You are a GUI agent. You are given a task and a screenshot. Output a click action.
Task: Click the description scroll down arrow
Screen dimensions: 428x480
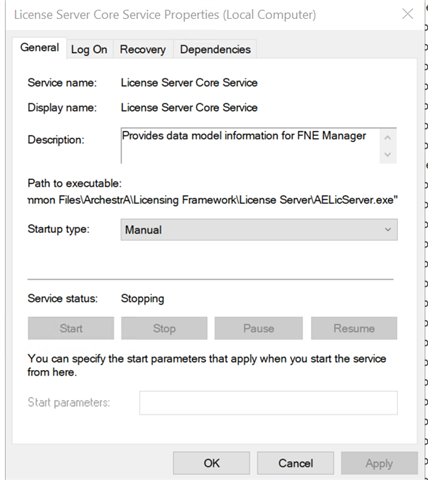388,154
